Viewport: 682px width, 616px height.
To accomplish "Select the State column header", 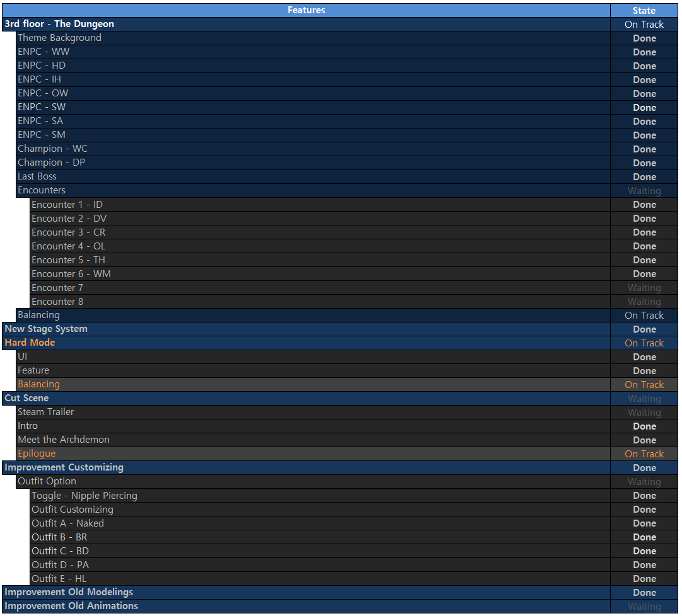I will [644, 10].
